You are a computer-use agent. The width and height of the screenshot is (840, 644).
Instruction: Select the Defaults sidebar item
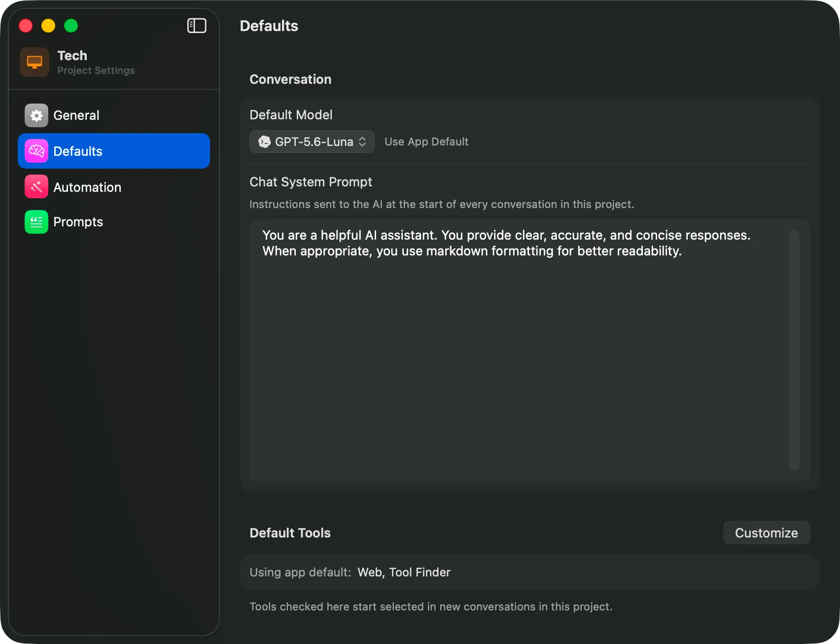click(114, 151)
